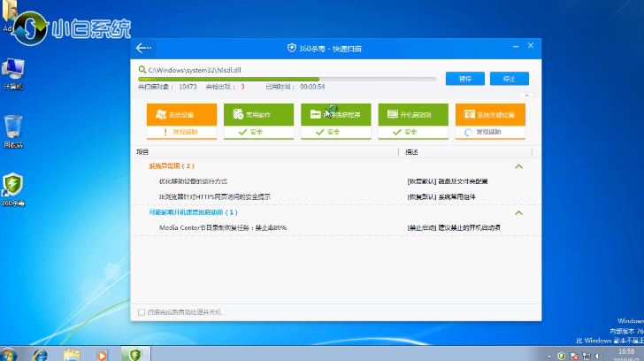Screen dimensions: 644x361
Task: Click the back arrow in 360 title bar
Action: point(143,48)
